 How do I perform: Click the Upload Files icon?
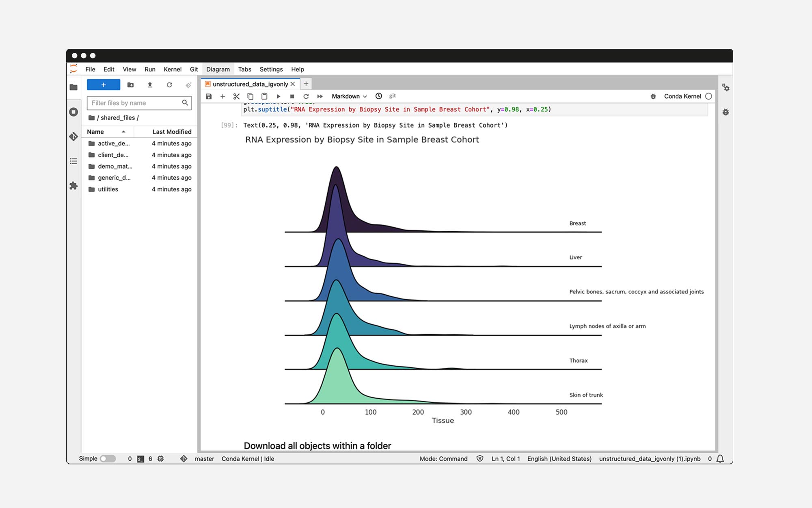(x=150, y=85)
